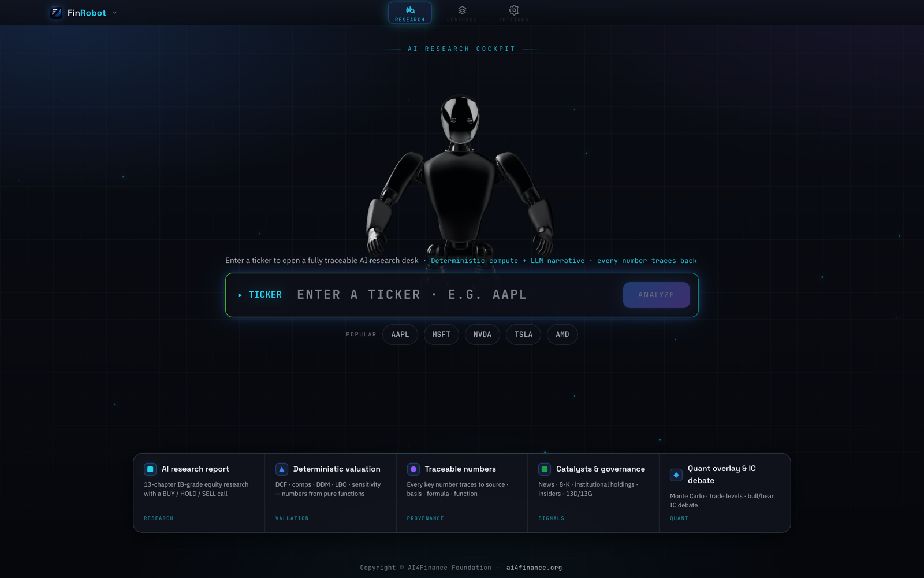924x578 pixels.
Task: Click the QUANT tag label
Action: click(679, 518)
